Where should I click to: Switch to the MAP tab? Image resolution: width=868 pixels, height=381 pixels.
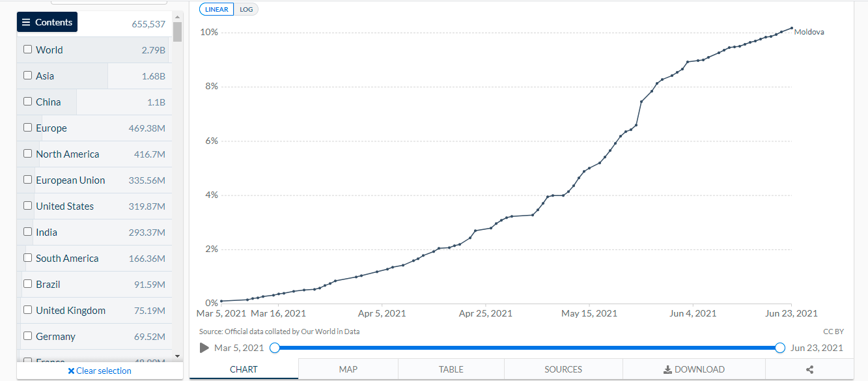[x=348, y=369]
